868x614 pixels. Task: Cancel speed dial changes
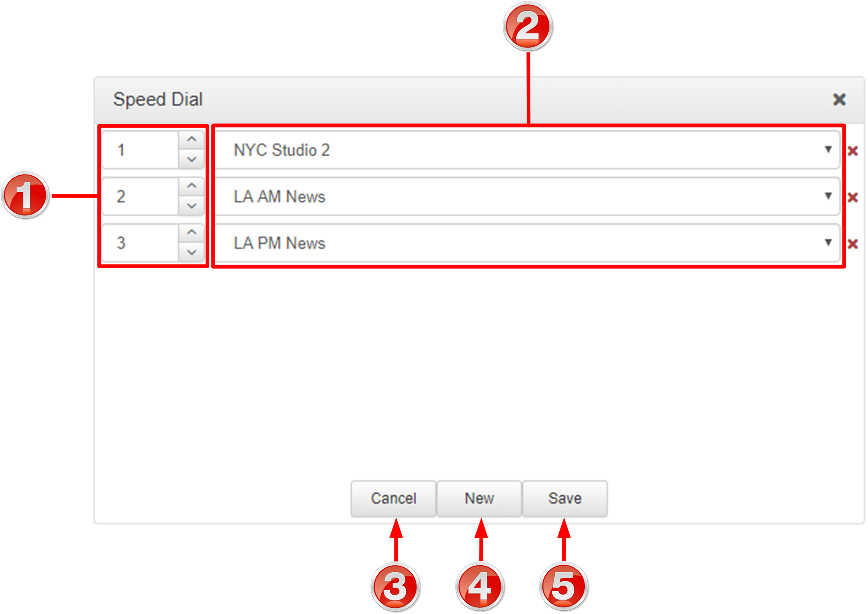[393, 498]
